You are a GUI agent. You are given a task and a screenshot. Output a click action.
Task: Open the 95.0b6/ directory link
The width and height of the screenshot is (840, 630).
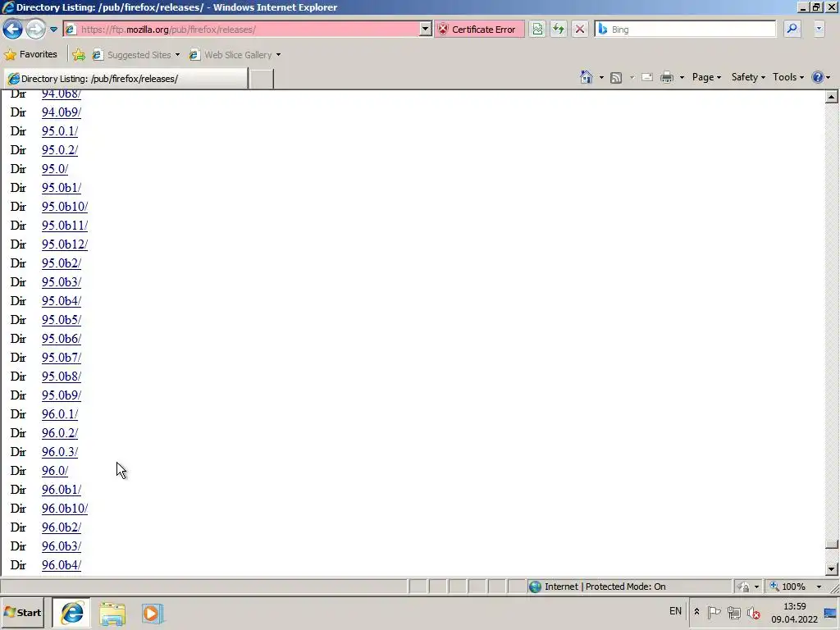point(62,339)
